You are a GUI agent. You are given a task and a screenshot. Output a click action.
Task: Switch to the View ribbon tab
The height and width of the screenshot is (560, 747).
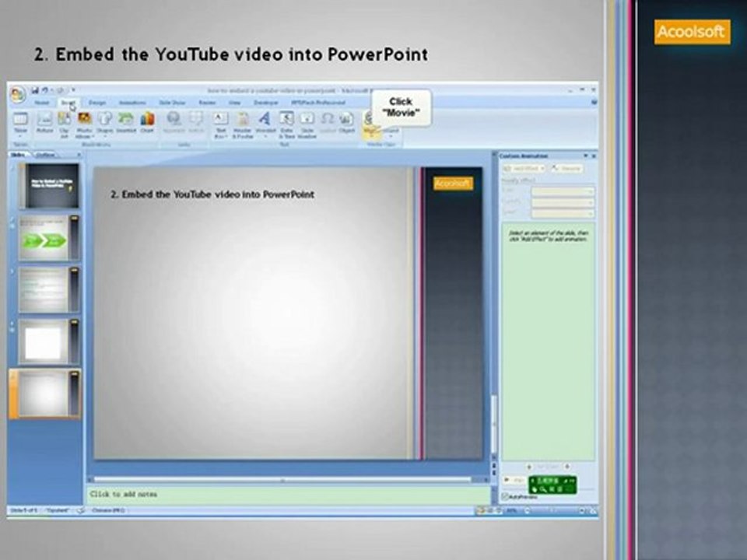[x=234, y=103]
